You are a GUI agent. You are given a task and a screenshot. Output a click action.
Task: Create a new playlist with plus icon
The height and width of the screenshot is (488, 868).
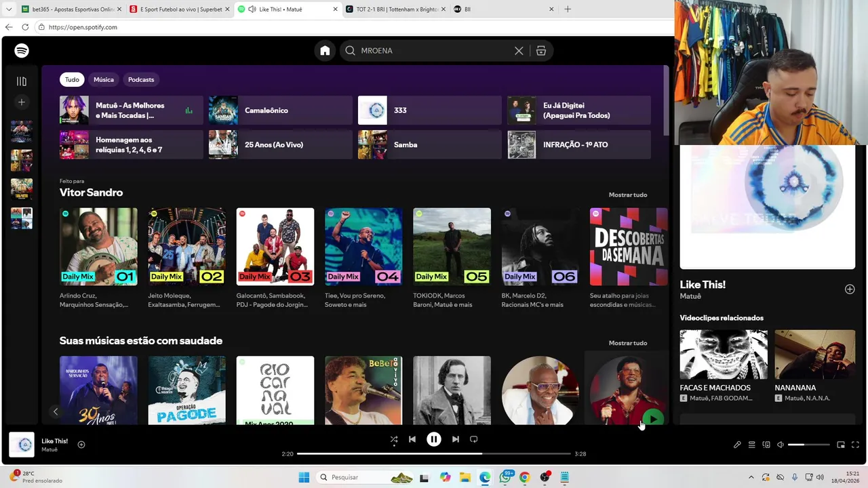click(22, 102)
